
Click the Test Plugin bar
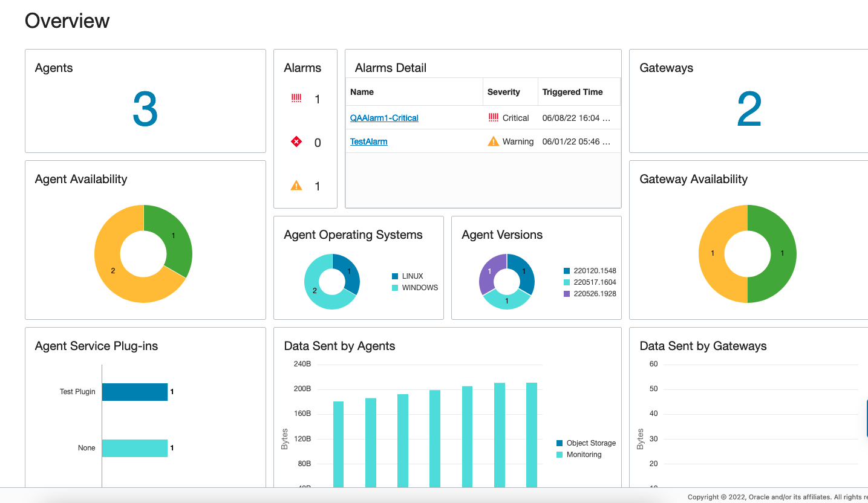click(x=134, y=392)
